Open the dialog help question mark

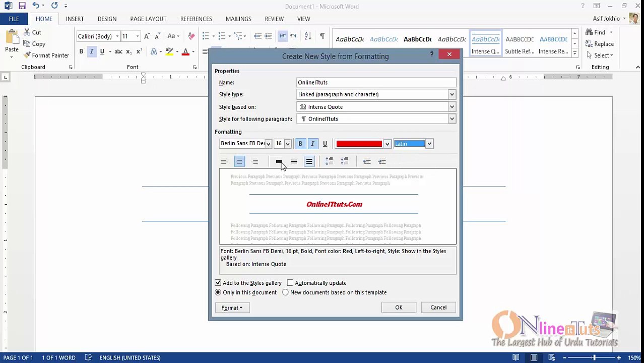(432, 54)
